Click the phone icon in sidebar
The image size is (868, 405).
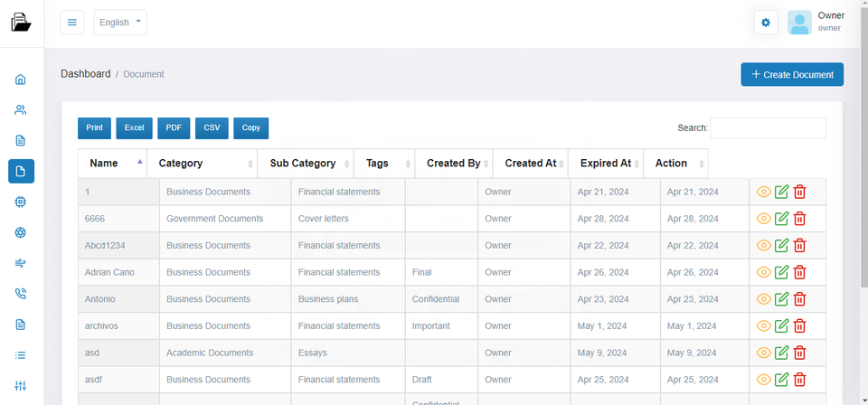(x=21, y=294)
